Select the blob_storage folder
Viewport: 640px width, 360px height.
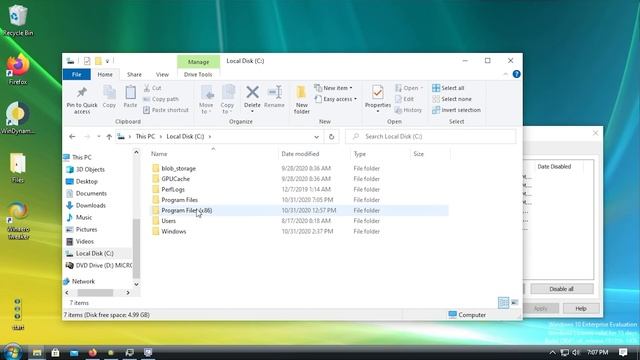pyautogui.click(x=178, y=168)
